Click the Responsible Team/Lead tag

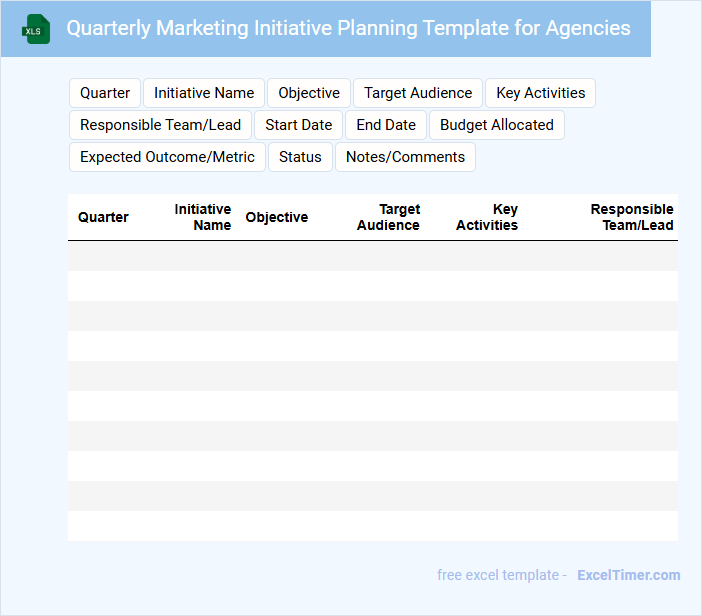click(160, 125)
